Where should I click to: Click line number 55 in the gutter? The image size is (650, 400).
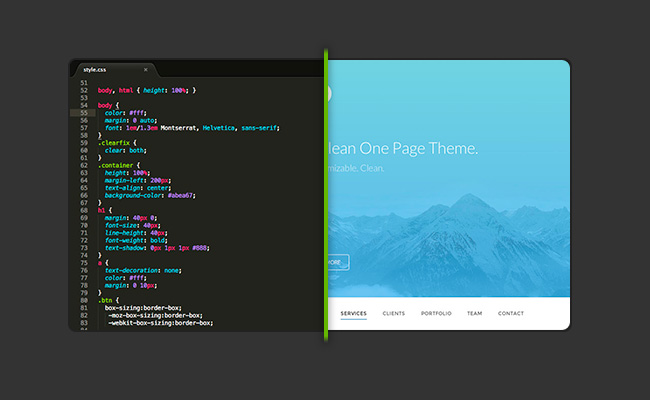tap(84, 113)
